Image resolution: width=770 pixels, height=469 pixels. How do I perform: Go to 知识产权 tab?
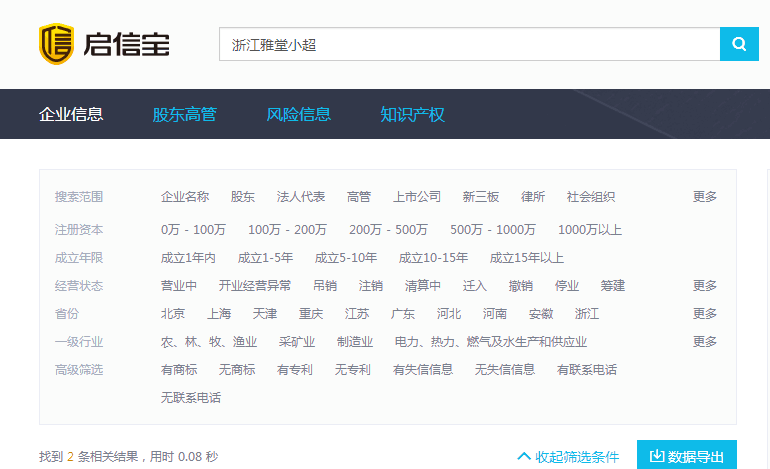coord(412,114)
